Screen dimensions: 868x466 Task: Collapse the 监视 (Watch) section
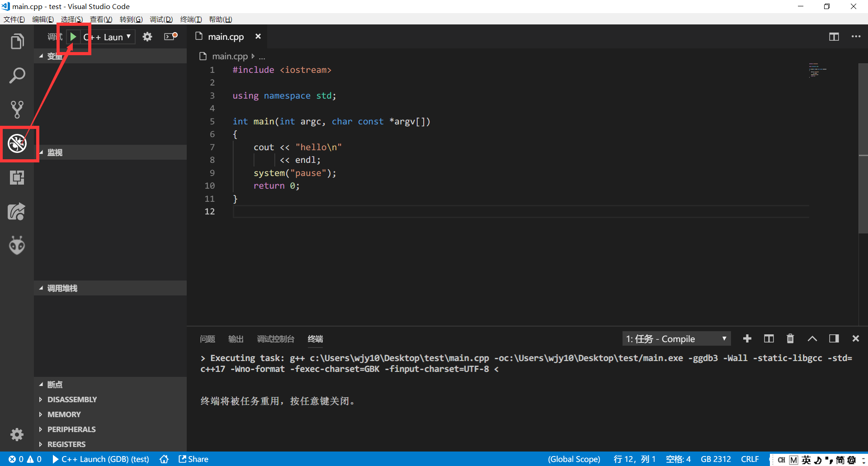[x=110, y=152]
